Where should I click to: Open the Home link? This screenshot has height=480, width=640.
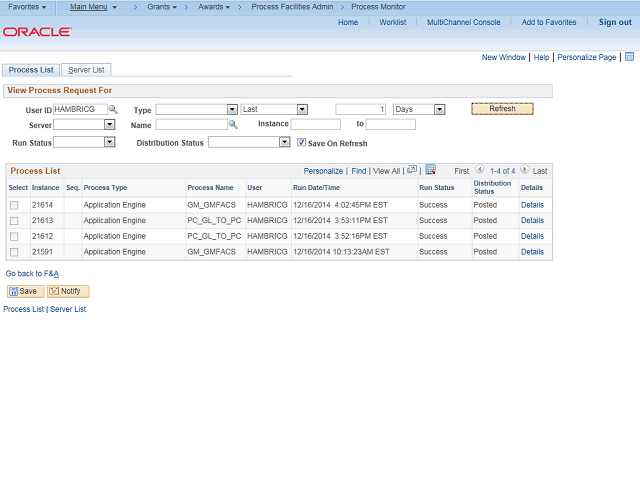pos(348,22)
